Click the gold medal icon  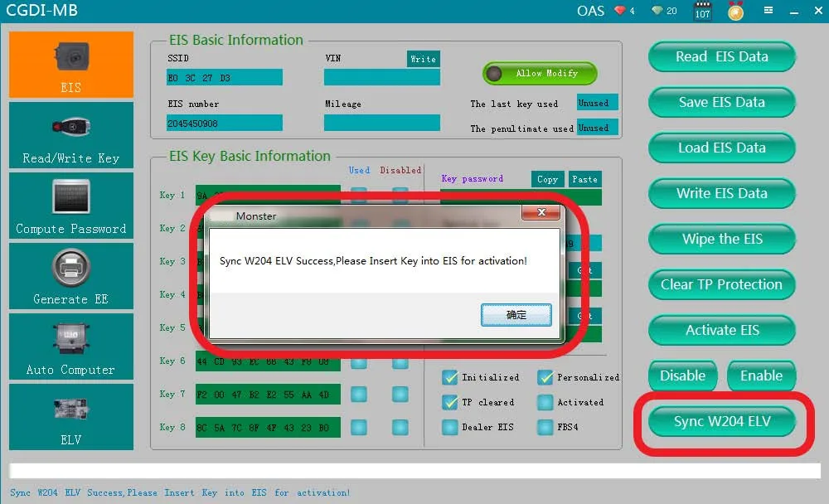coord(735,11)
